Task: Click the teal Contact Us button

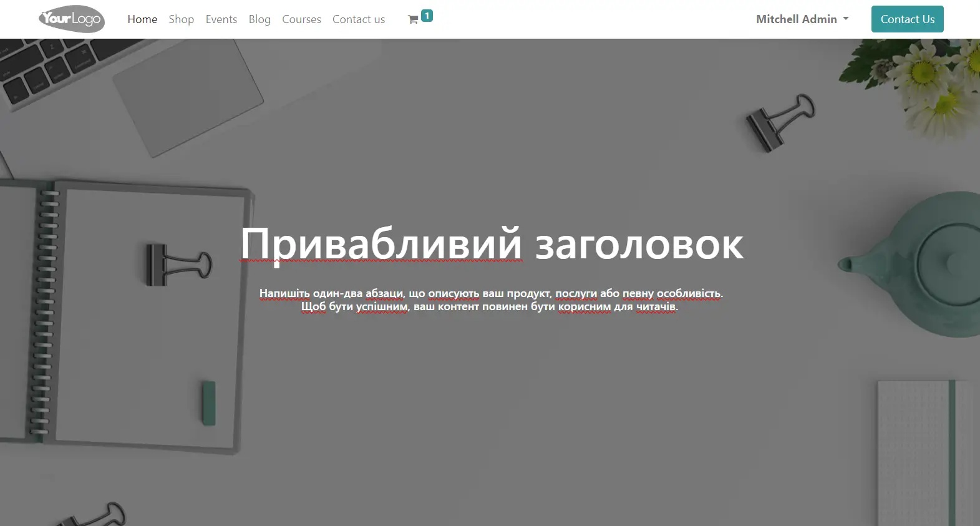Action: pyautogui.click(x=908, y=19)
